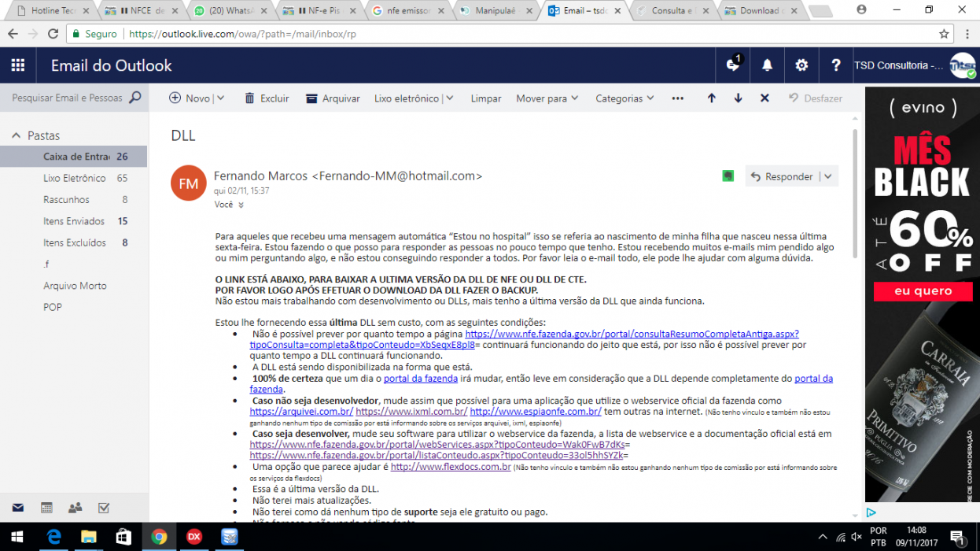Show hidden system tray icons
This screenshot has height=551, width=980.
823,538
